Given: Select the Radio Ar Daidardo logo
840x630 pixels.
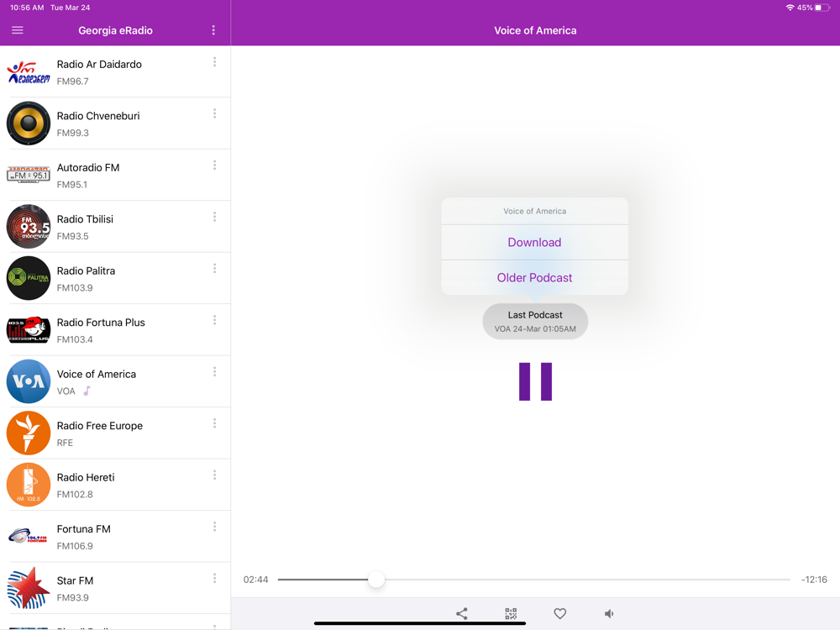Looking at the screenshot, I should [29, 71].
